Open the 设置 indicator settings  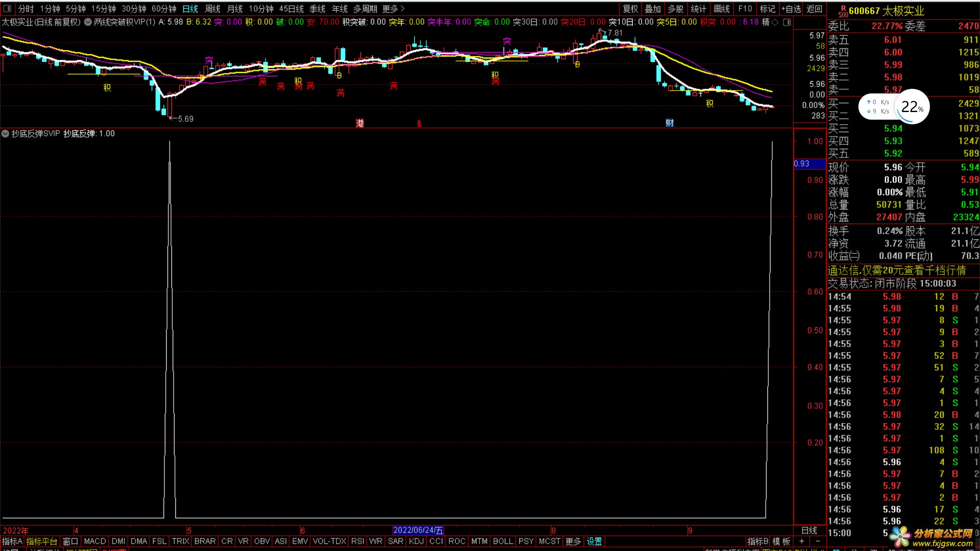[x=594, y=541]
